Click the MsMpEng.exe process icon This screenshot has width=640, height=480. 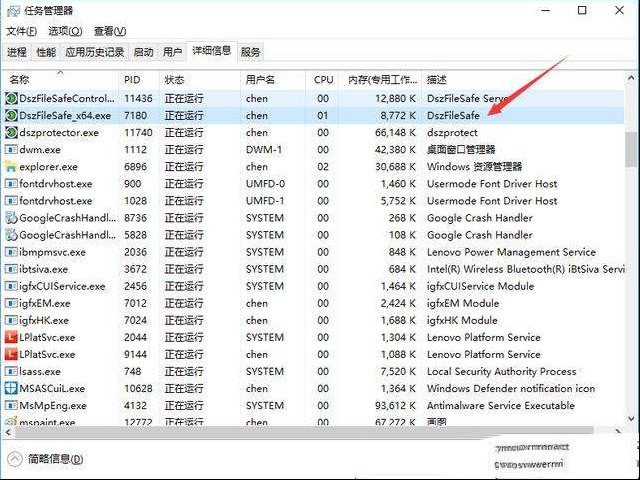tap(11, 406)
